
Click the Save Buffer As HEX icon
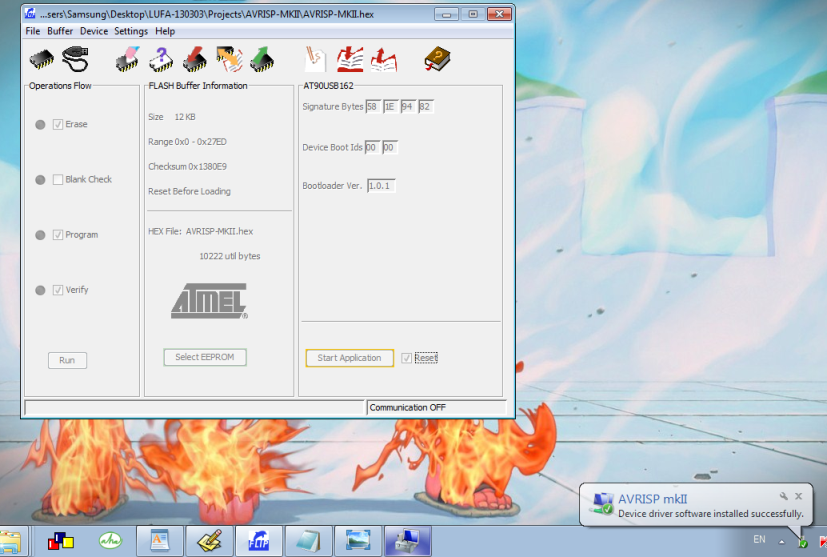pyautogui.click(x=383, y=59)
